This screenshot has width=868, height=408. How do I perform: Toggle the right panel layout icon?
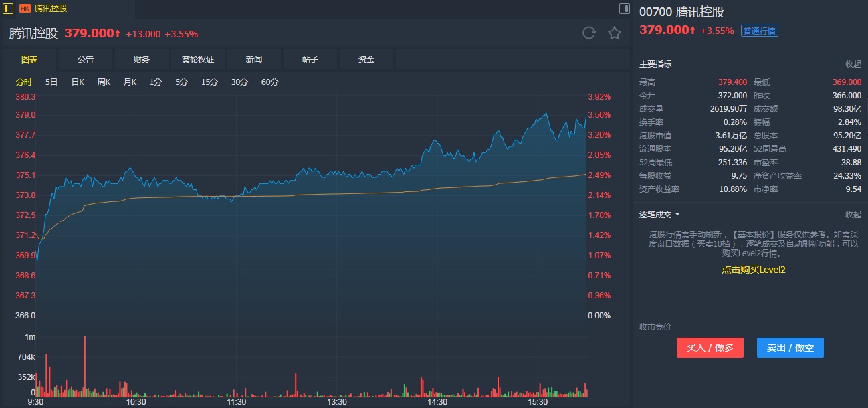[x=625, y=9]
